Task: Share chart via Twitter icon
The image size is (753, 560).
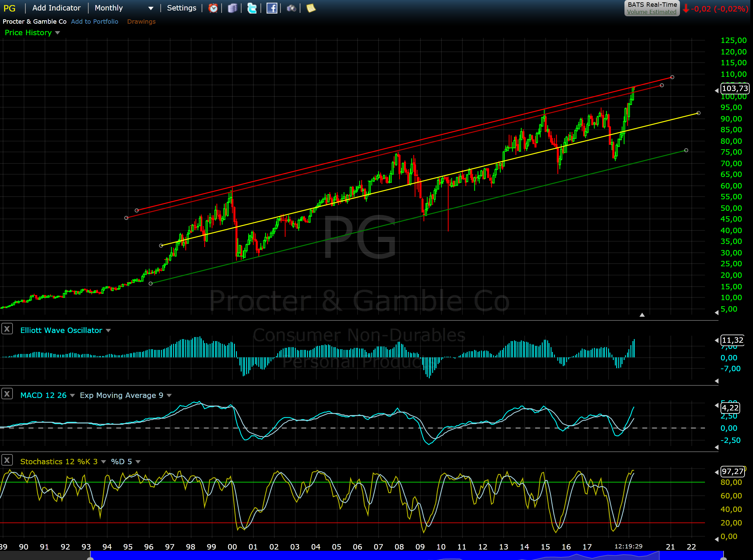Action: point(252,8)
